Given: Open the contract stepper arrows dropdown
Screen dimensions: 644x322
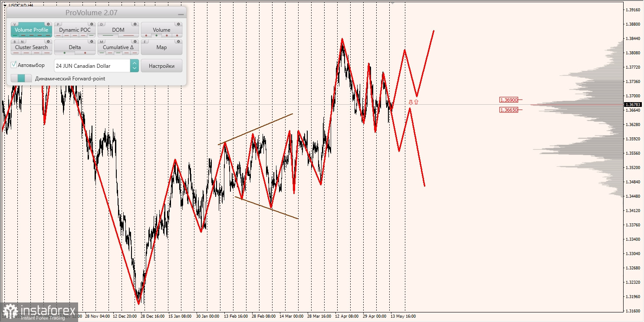Looking at the screenshot, I should click(135, 66).
